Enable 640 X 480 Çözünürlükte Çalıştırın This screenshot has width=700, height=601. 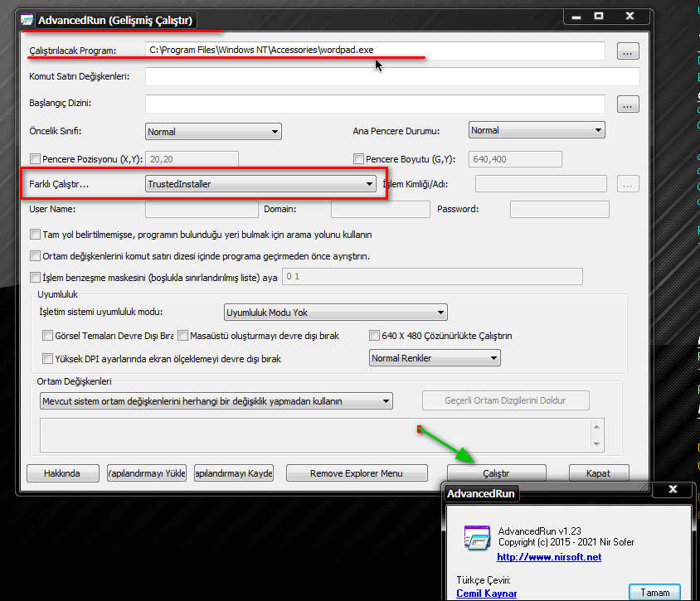click(x=374, y=335)
